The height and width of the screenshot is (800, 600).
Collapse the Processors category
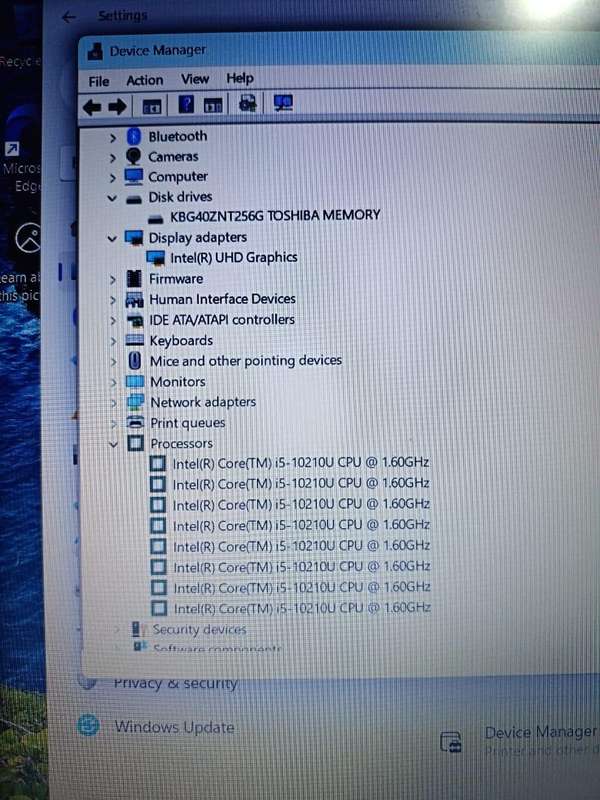tap(113, 444)
